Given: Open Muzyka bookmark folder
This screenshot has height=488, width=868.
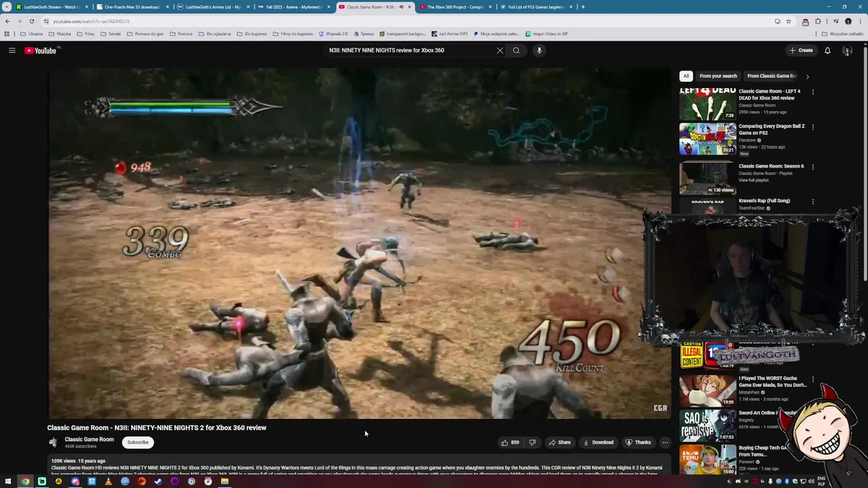Looking at the screenshot, I should pos(60,34).
